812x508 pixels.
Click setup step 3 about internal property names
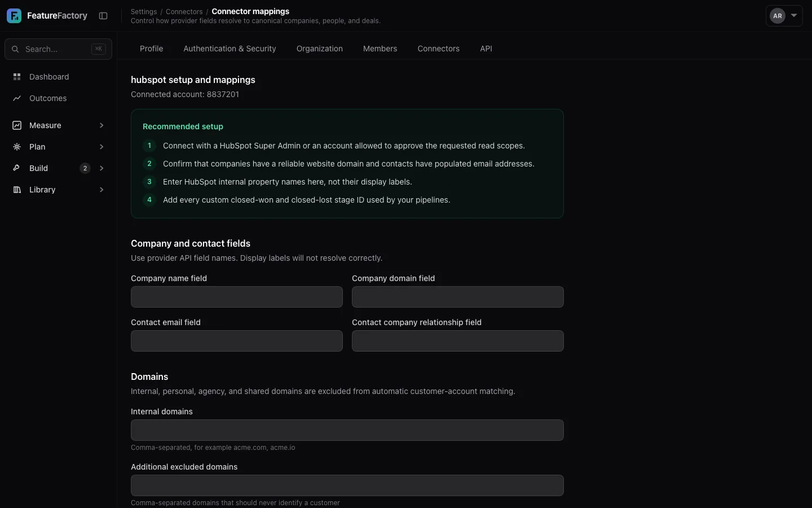tap(288, 182)
